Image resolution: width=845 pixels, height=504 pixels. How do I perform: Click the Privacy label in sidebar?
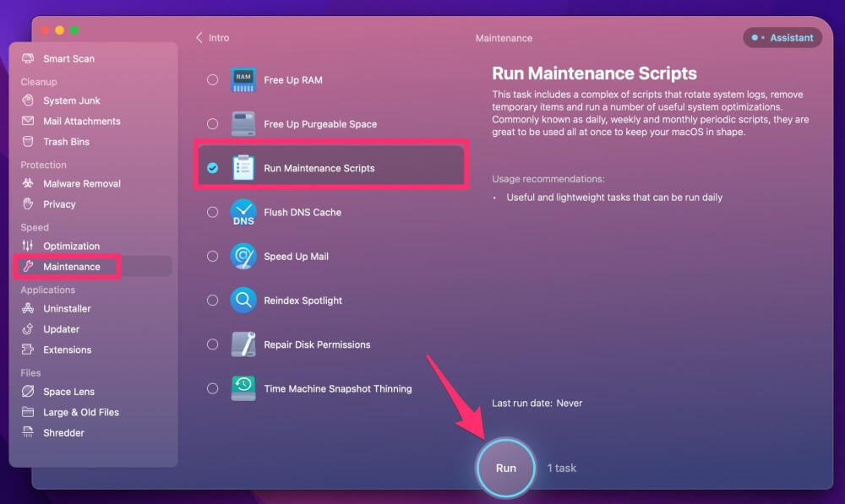pyautogui.click(x=59, y=204)
